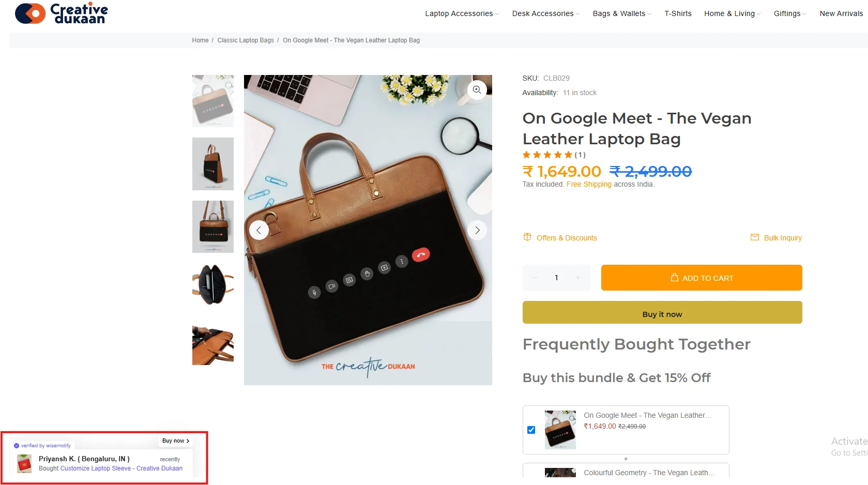Screen dimensions: 868x485
Task: Open Classic Laptop Bags breadcrumb link
Action: (246, 40)
